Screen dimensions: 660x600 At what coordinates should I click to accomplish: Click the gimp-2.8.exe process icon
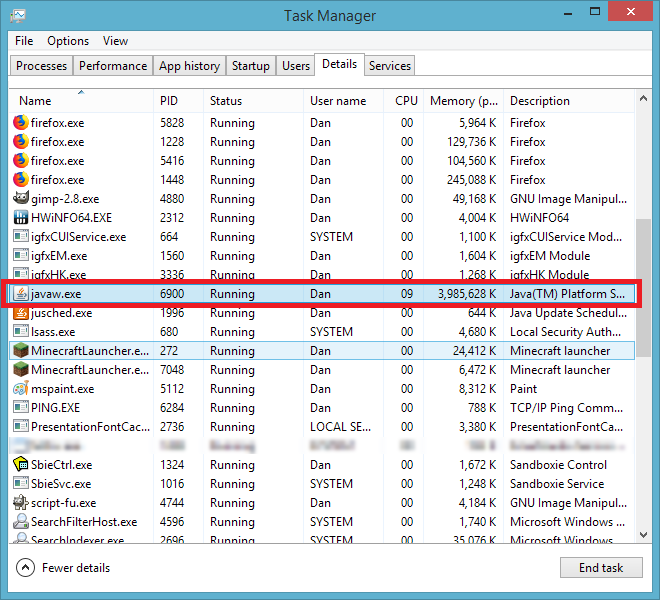21,199
